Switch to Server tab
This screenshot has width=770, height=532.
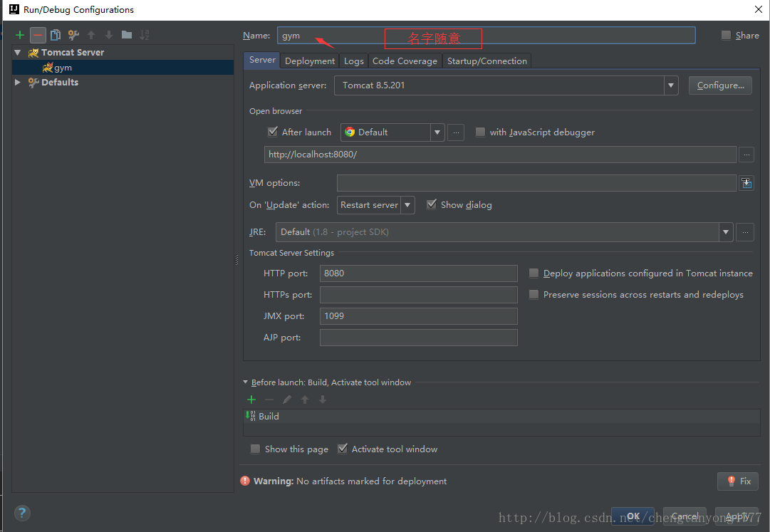pyautogui.click(x=262, y=60)
